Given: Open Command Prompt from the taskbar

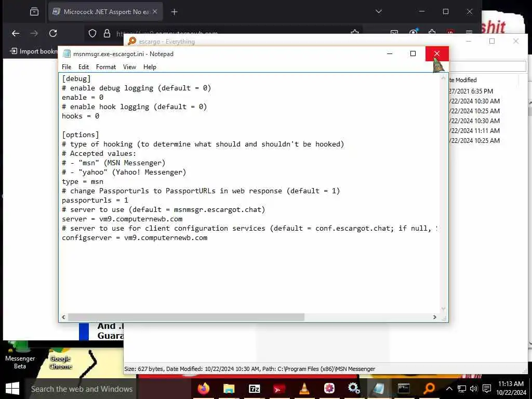Looking at the screenshot, I should coord(404,389).
